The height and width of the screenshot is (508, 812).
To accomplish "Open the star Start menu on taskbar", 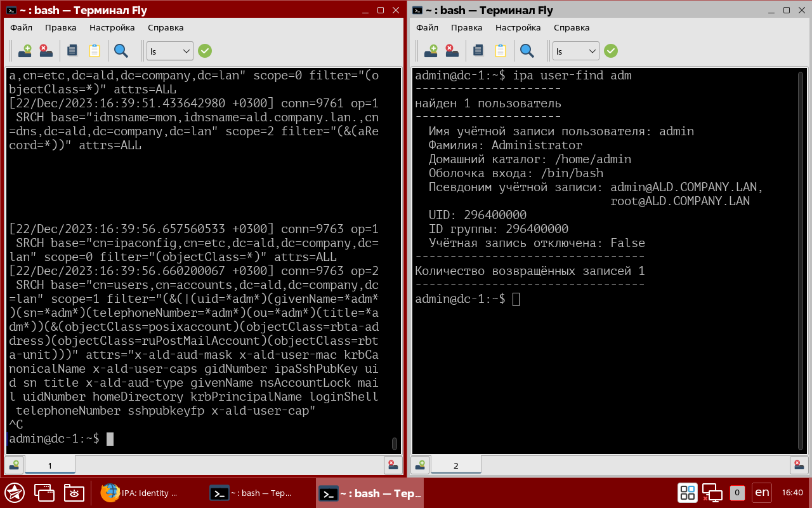I will [15, 493].
